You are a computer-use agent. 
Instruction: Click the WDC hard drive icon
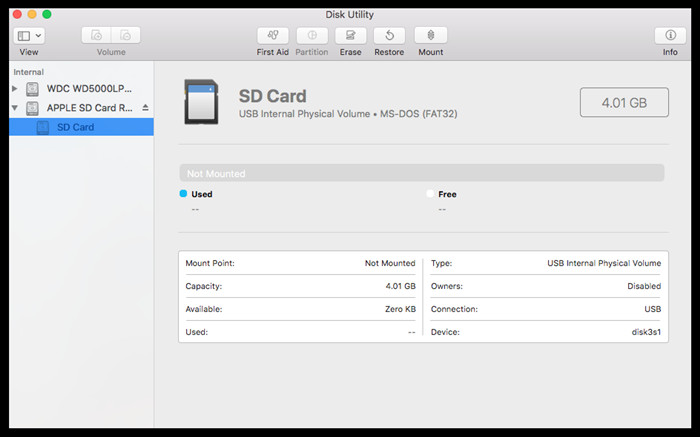[x=32, y=89]
